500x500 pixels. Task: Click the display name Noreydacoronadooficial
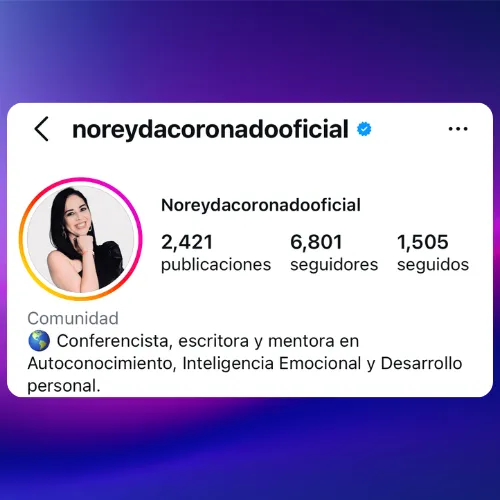point(261,205)
